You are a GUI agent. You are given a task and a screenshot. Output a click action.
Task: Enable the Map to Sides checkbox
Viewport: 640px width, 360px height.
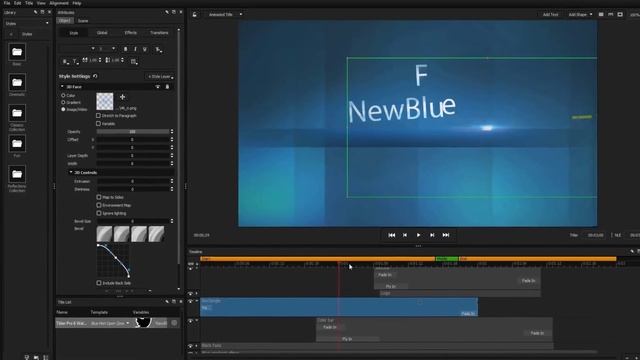click(x=99, y=197)
